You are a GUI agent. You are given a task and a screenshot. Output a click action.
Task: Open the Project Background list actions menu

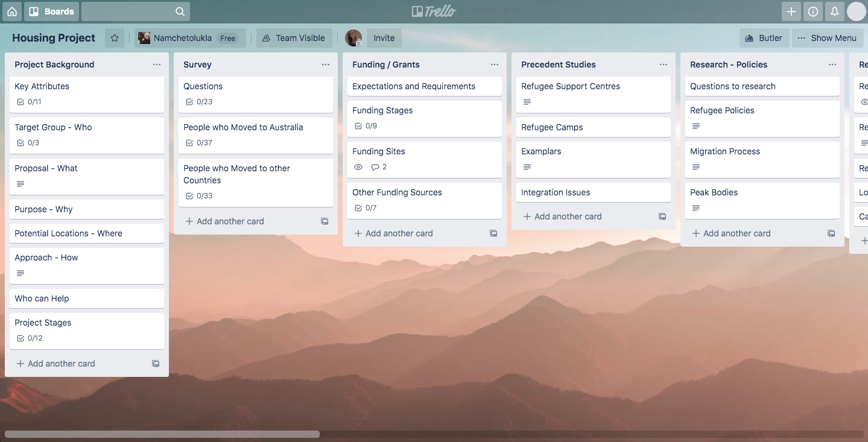[157, 65]
